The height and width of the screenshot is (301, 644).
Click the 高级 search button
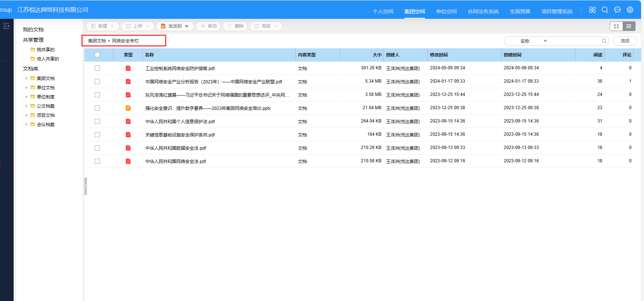pyautogui.click(x=625, y=41)
